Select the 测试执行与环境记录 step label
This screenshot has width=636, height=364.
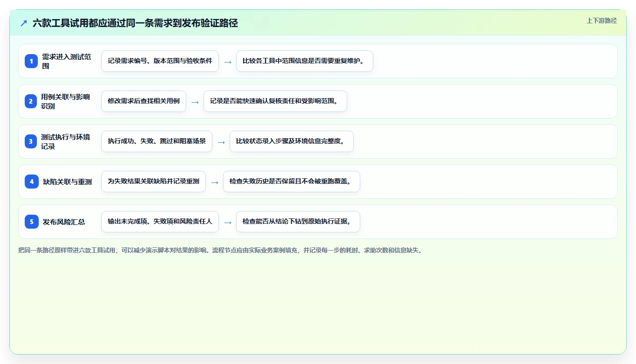coord(66,141)
